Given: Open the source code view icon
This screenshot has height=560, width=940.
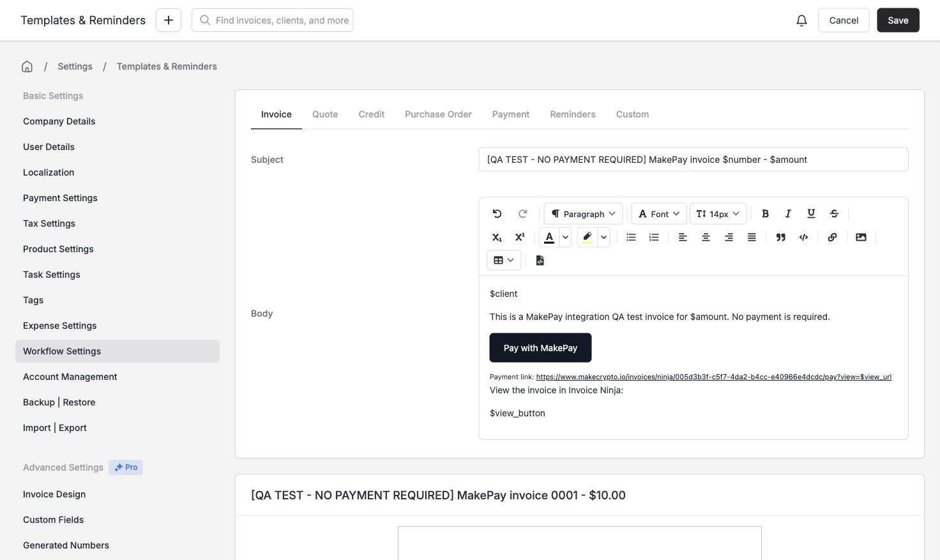Looking at the screenshot, I should (x=540, y=261).
